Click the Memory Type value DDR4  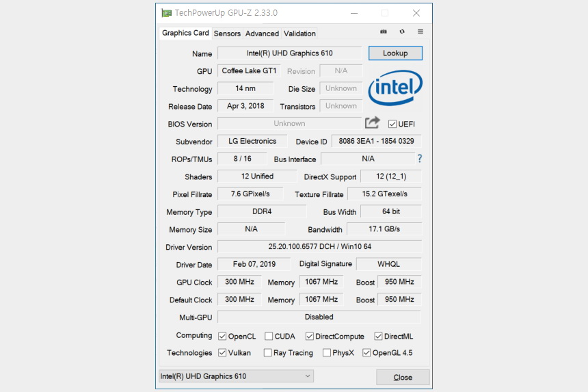click(262, 212)
